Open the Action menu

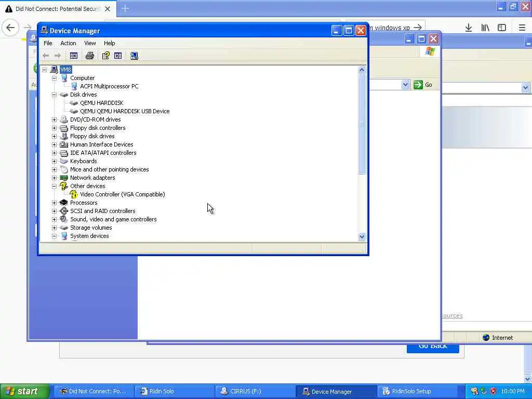(x=68, y=43)
